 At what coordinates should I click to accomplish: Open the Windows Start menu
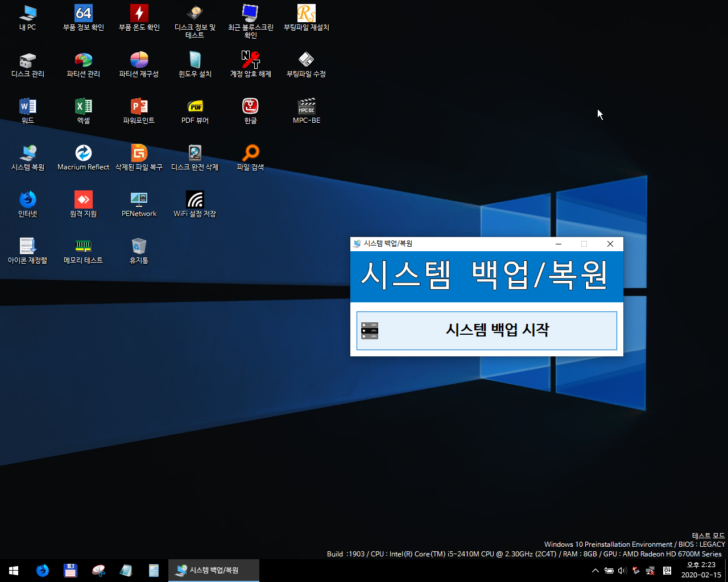coord(14,571)
